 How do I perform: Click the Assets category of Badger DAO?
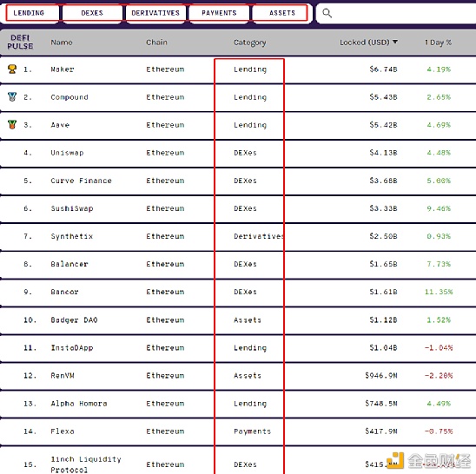click(x=248, y=319)
